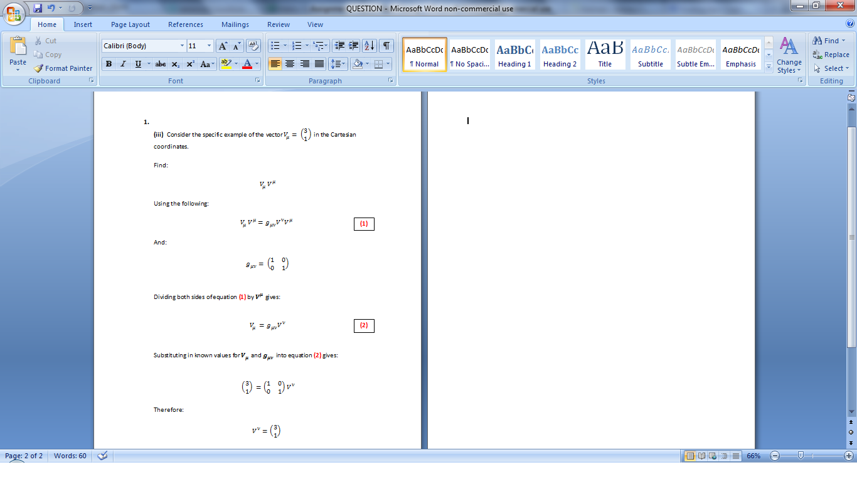Open the References tab
The image size is (857, 504).
point(186,24)
